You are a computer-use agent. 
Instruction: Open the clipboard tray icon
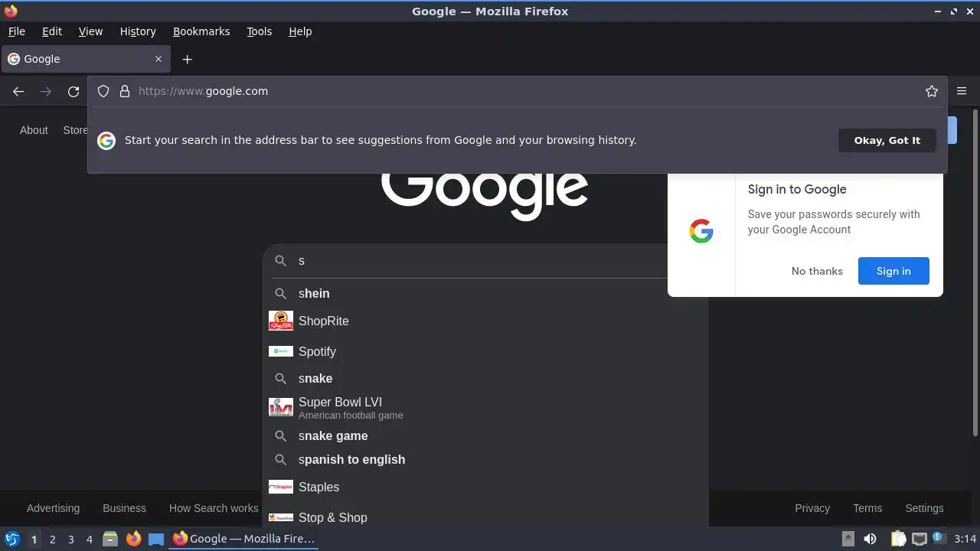[x=899, y=539]
